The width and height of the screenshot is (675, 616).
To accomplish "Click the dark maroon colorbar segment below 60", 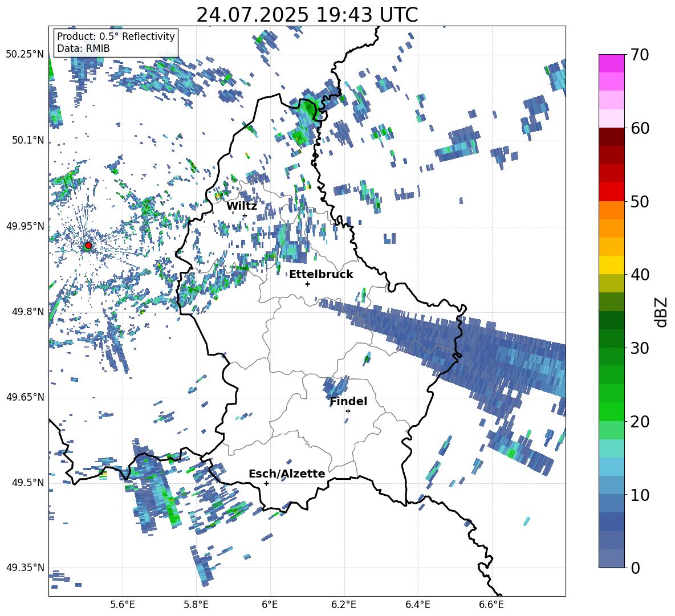I will 611,137.
